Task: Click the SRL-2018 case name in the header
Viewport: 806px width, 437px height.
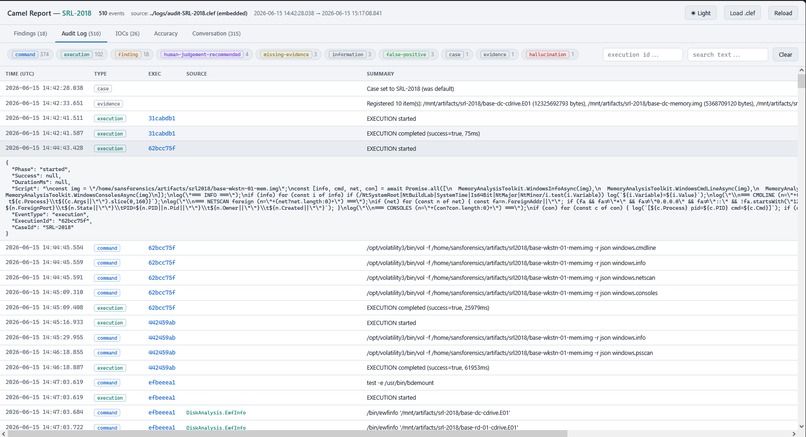Action: coord(77,13)
